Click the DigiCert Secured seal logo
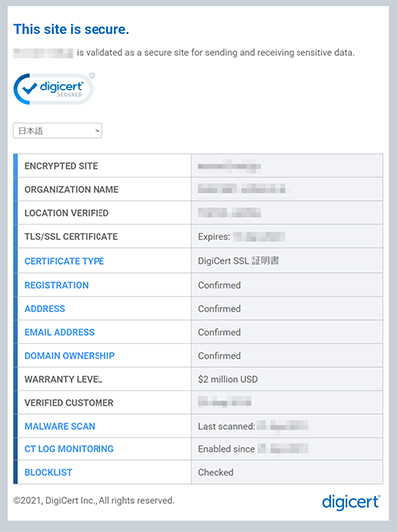398x532 pixels. click(53, 89)
